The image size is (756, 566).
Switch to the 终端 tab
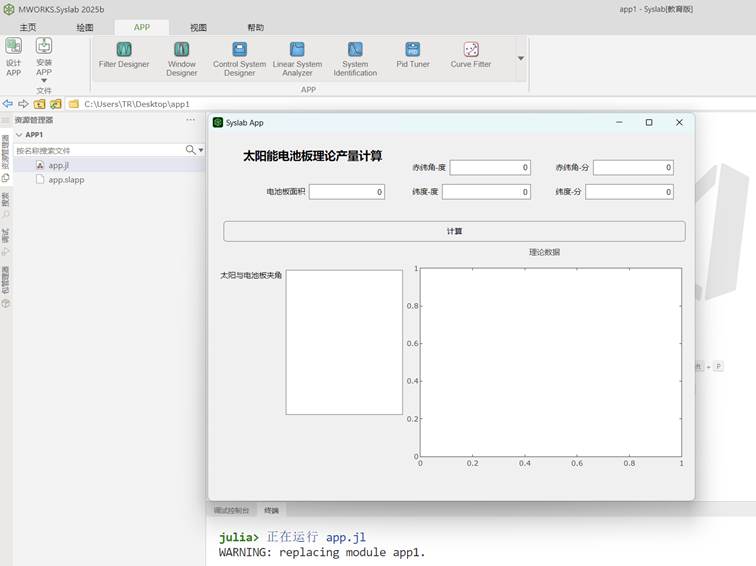click(271, 510)
